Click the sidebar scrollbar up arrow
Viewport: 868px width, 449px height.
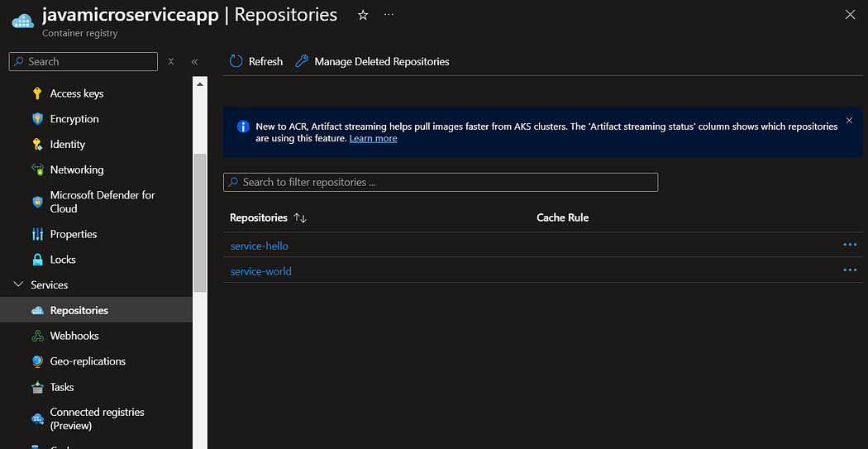coord(200,84)
